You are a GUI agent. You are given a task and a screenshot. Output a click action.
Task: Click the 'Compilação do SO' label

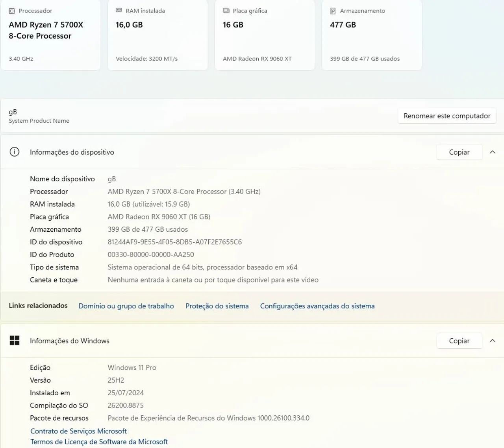59,406
